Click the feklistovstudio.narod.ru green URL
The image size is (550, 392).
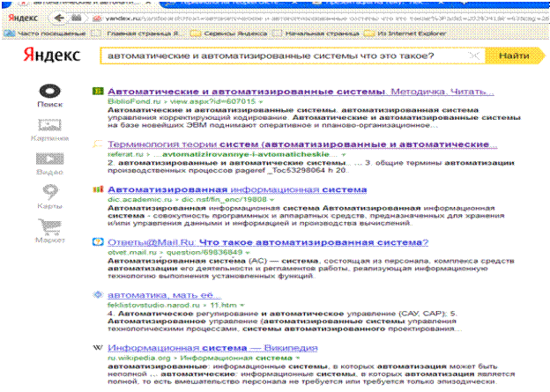click(x=172, y=305)
